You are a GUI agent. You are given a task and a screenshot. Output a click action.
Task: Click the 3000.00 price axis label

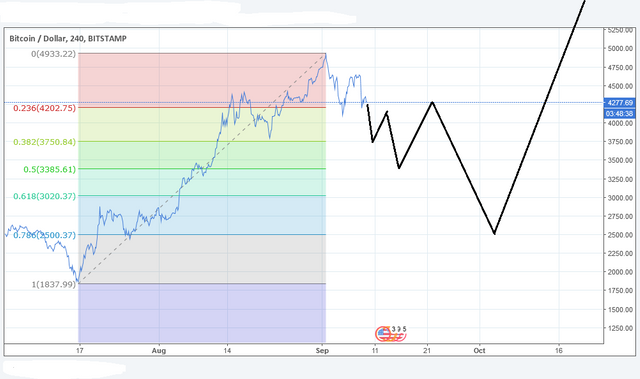pos(620,198)
